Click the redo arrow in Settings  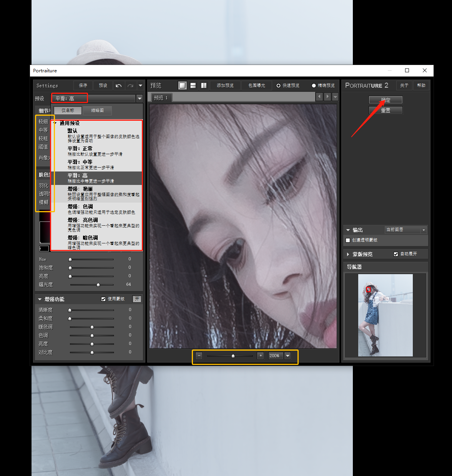click(x=130, y=86)
